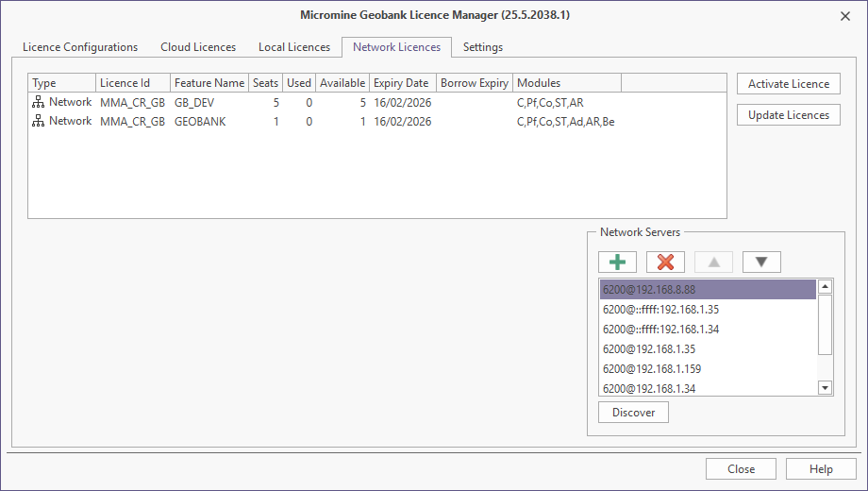Select server 6200@192.168.1.35
The image size is (868, 491).
[x=708, y=349]
